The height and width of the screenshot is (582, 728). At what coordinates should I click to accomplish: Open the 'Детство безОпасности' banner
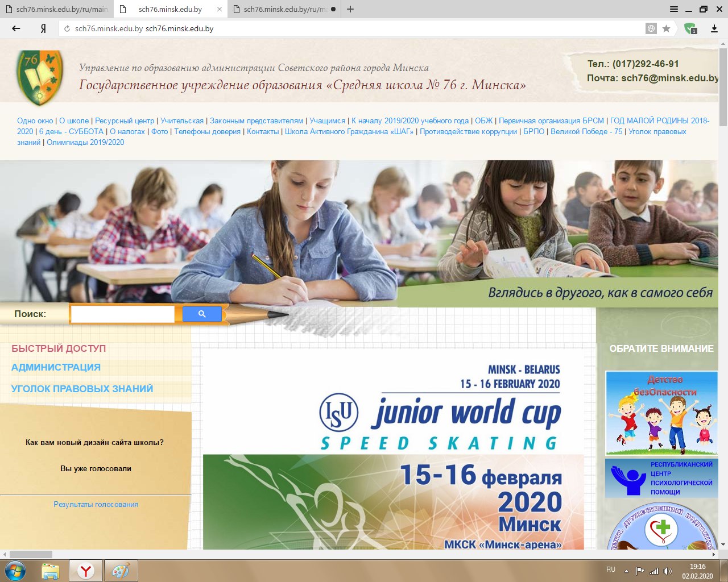[661, 413]
